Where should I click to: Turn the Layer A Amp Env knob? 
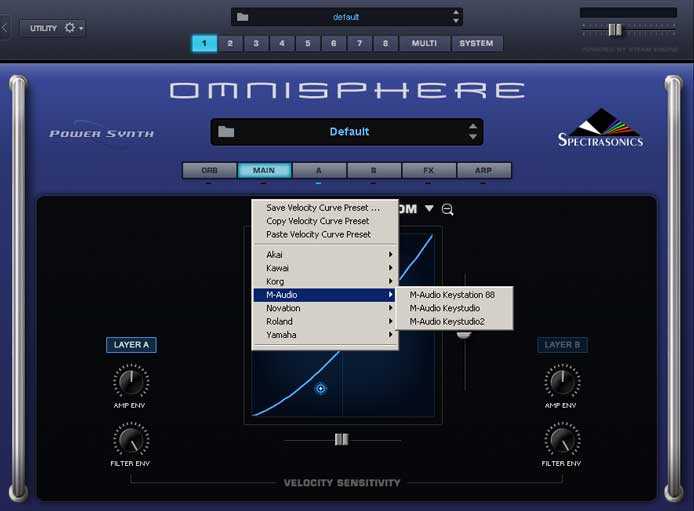click(131, 381)
